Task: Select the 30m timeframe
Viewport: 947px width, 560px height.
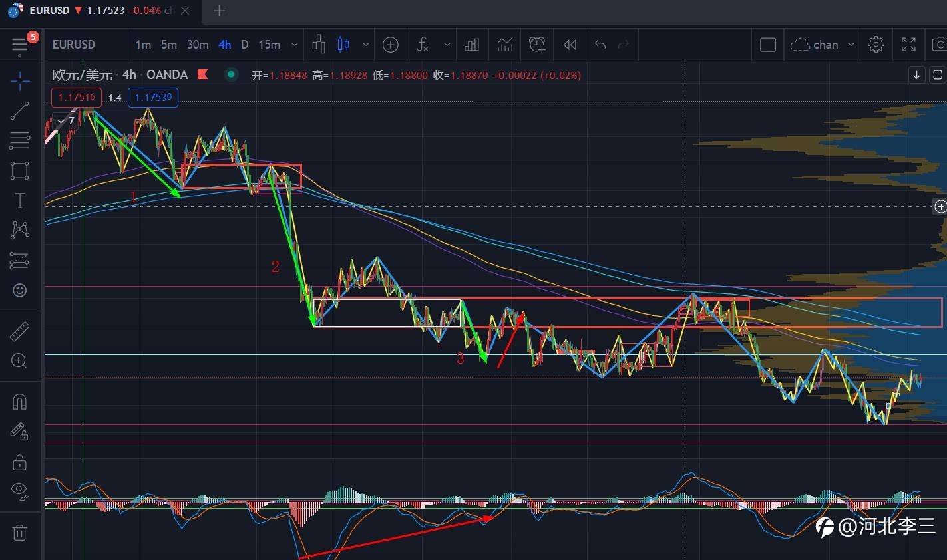Action: pyautogui.click(x=198, y=45)
